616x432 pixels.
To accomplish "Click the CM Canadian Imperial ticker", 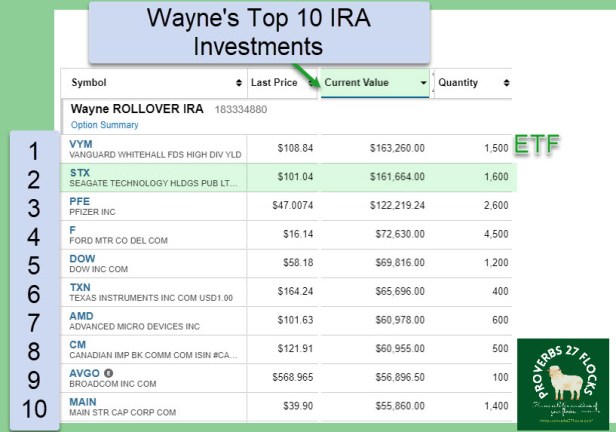I will click(x=76, y=342).
